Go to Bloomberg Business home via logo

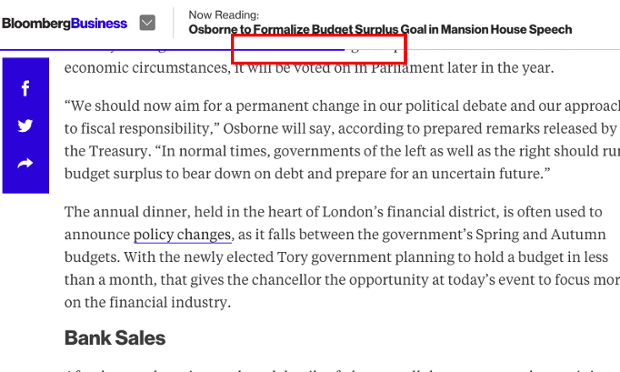tap(64, 23)
